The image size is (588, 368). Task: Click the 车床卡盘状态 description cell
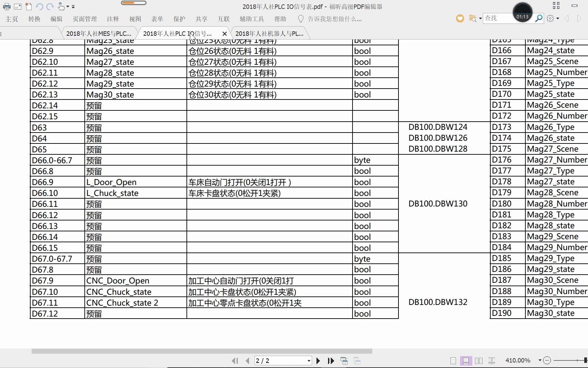(269, 193)
